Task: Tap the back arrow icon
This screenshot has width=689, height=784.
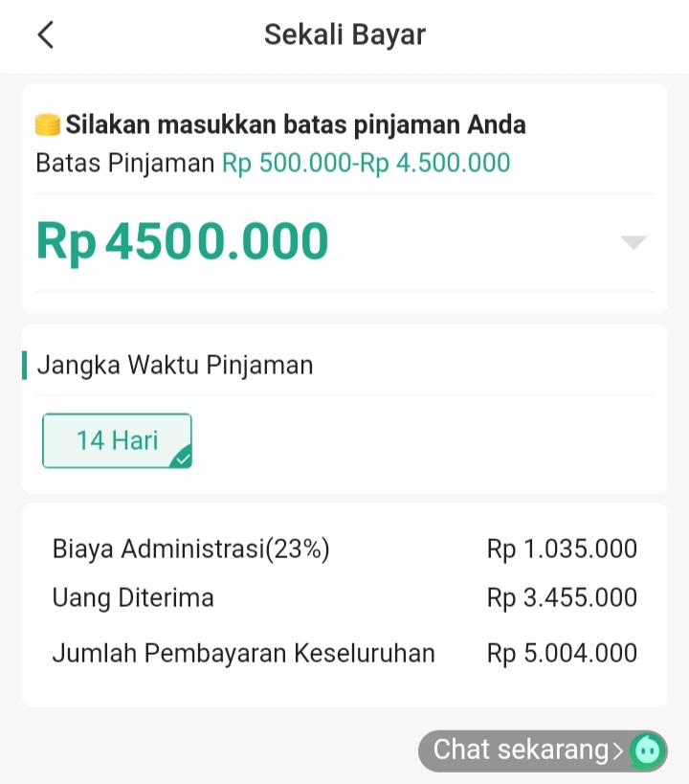Action: [45, 35]
